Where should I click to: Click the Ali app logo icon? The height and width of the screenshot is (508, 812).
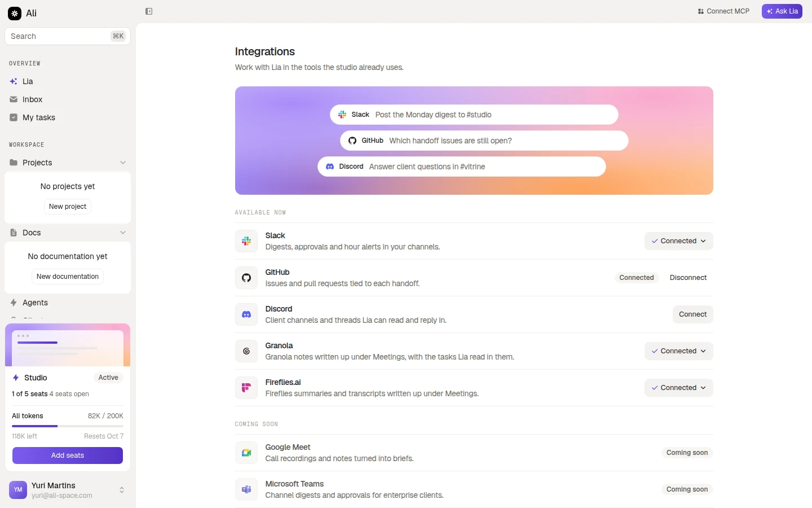click(x=15, y=13)
